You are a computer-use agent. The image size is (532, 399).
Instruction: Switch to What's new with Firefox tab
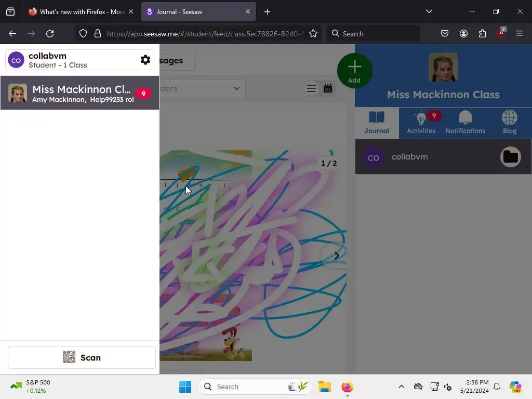tap(82, 12)
